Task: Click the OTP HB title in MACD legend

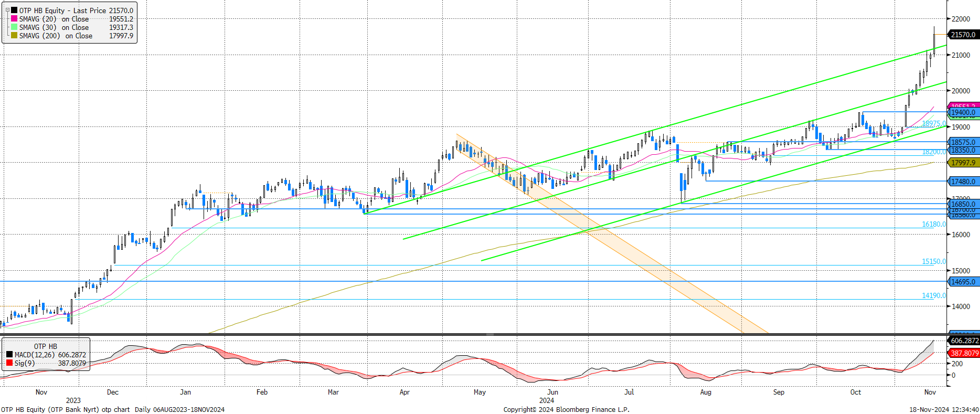Action: coord(46,346)
